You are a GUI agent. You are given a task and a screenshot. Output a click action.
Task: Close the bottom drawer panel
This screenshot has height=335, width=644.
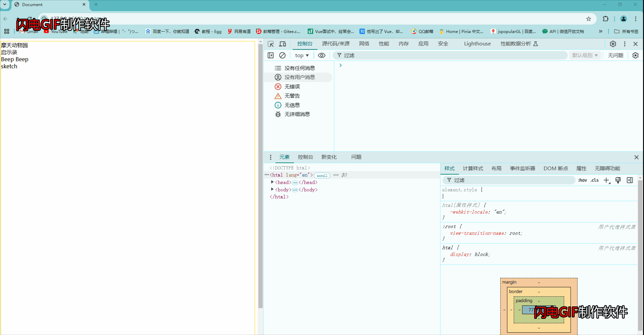[636, 157]
